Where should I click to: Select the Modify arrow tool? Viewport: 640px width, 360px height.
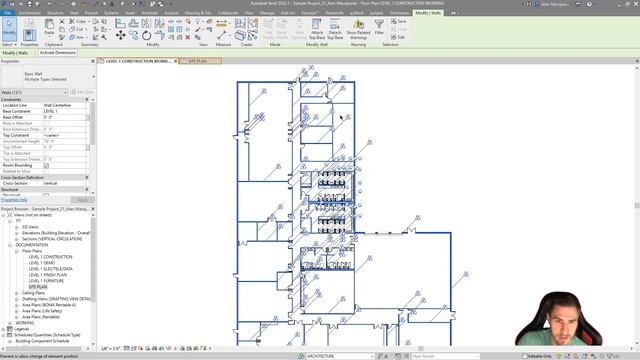coord(9,29)
